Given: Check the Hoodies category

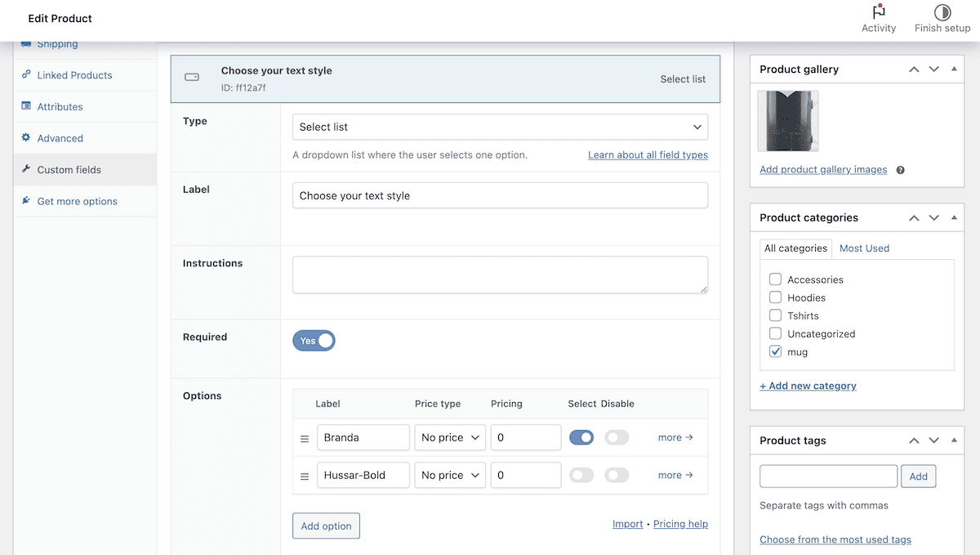Looking at the screenshot, I should [x=776, y=298].
